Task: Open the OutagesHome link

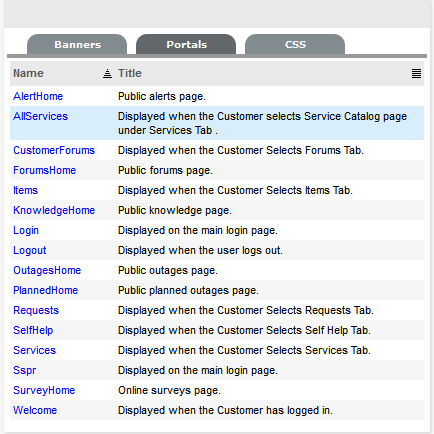Action: pos(47,270)
